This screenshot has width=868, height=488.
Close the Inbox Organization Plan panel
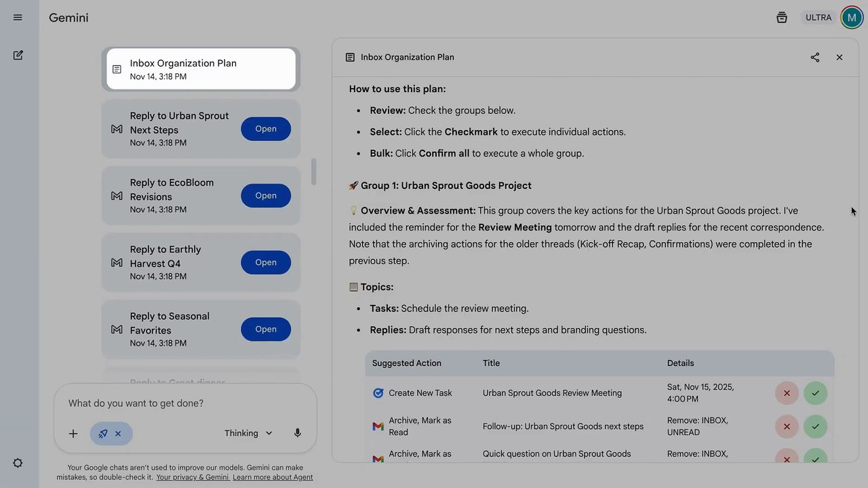click(840, 58)
